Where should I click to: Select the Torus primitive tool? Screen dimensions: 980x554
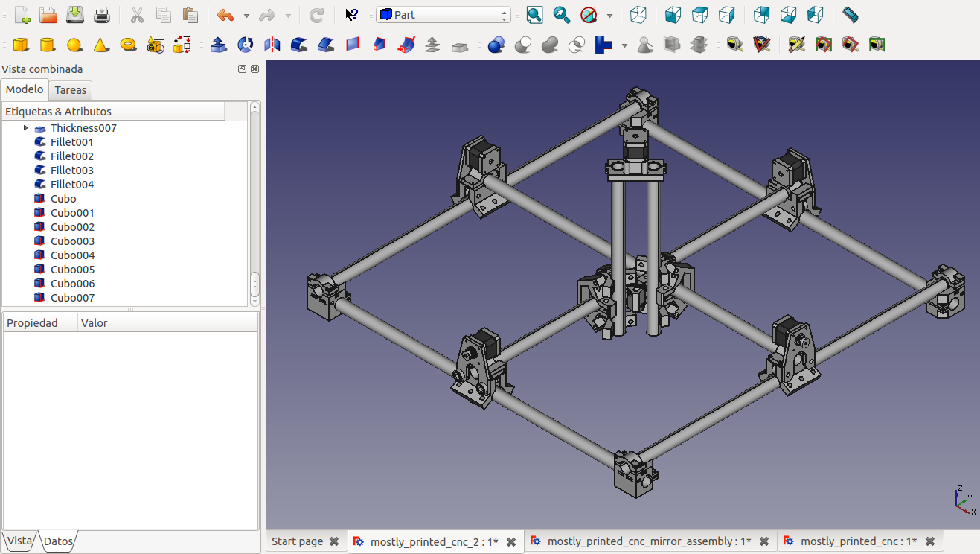[x=128, y=45]
